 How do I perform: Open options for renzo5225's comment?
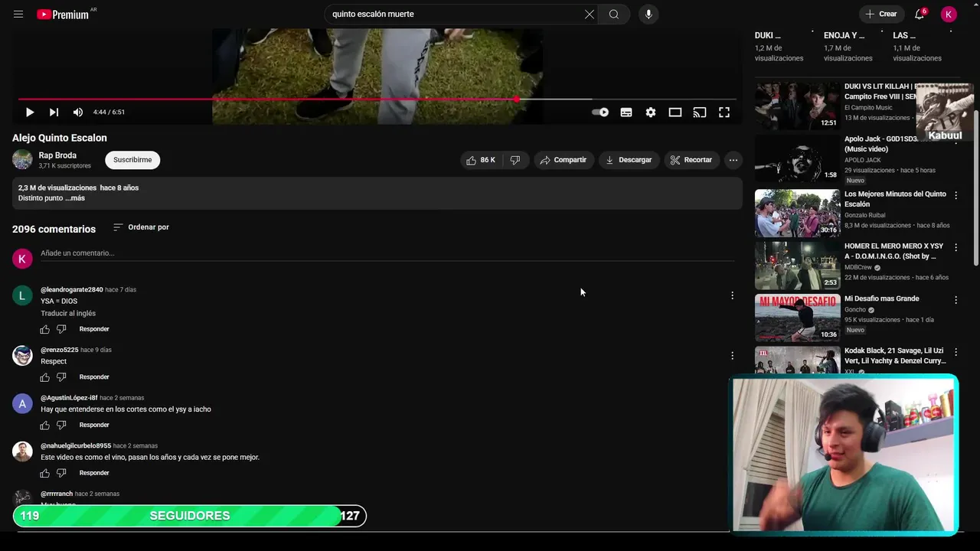pos(732,356)
